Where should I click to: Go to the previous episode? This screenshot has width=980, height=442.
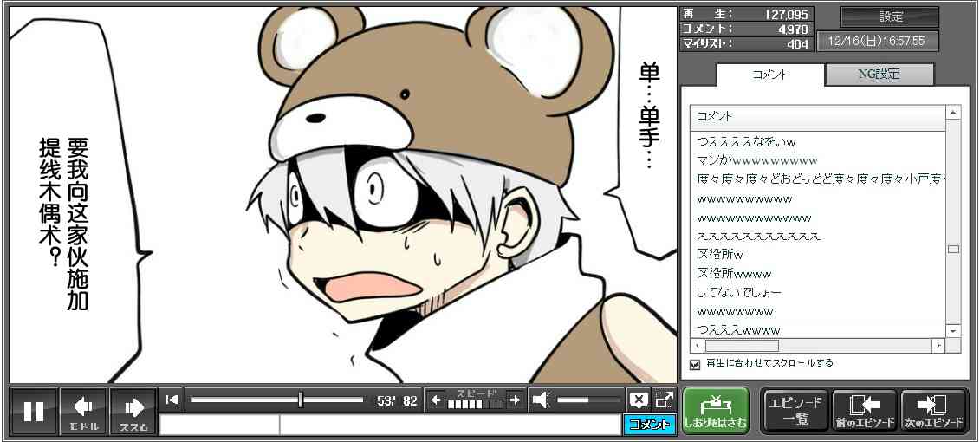pos(864,411)
